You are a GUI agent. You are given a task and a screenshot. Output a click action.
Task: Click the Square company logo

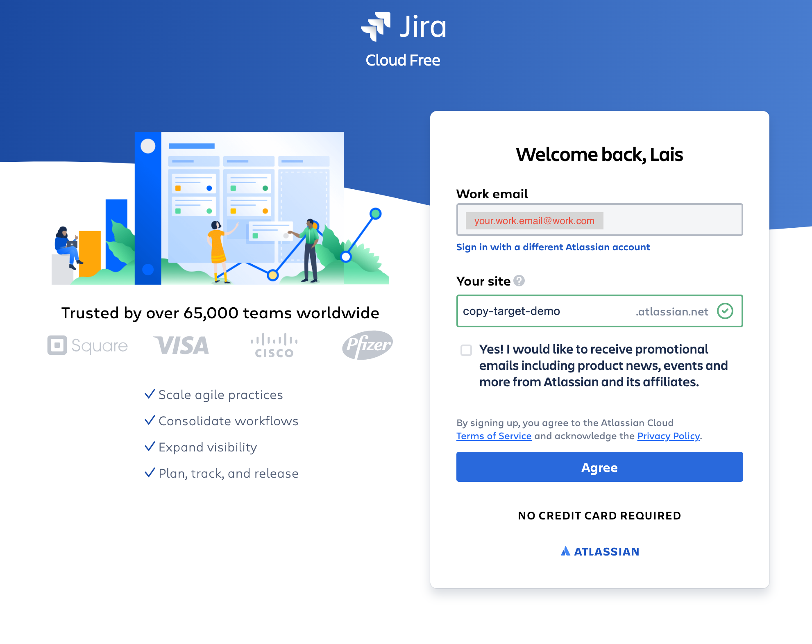click(x=87, y=345)
